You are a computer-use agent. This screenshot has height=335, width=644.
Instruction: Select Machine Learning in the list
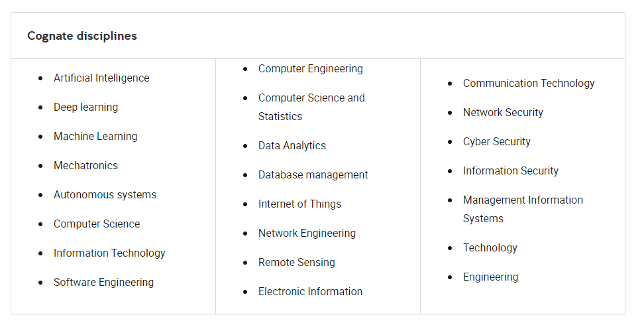[x=95, y=137]
